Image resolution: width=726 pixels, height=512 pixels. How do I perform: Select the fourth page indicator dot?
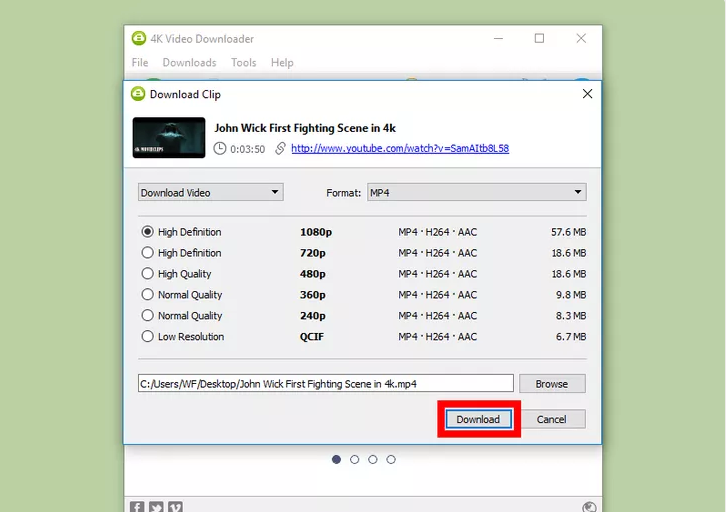(391, 459)
